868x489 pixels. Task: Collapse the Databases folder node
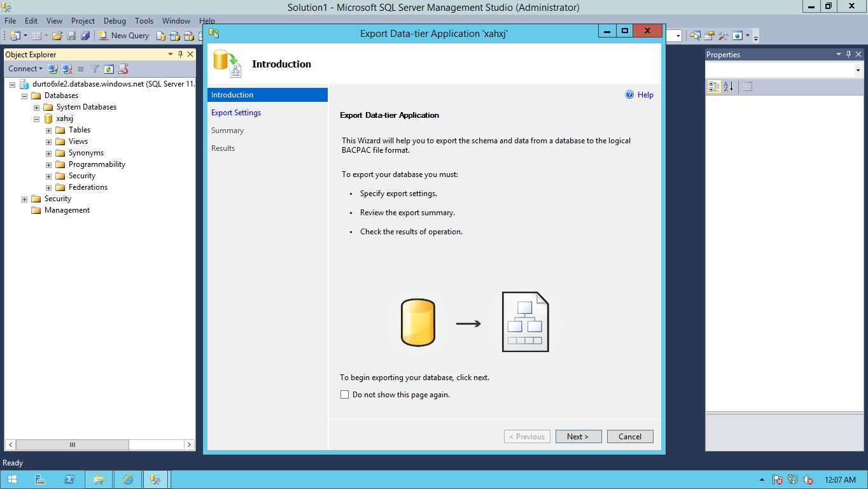[24, 96]
